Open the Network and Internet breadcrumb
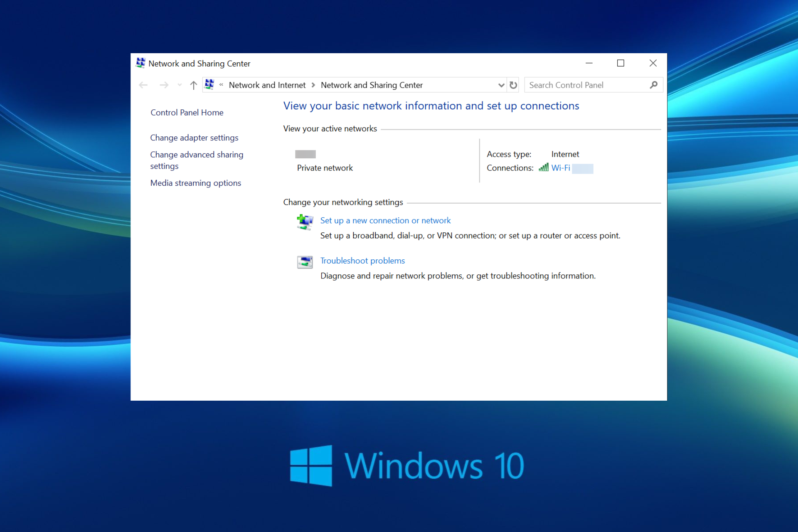The height and width of the screenshot is (532, 798). click(267, 85)
